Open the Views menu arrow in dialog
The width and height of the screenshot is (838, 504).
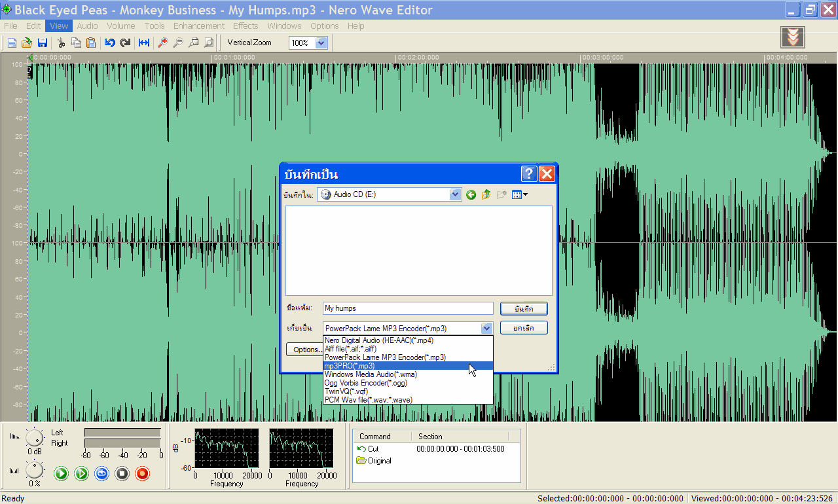point(525,194)
